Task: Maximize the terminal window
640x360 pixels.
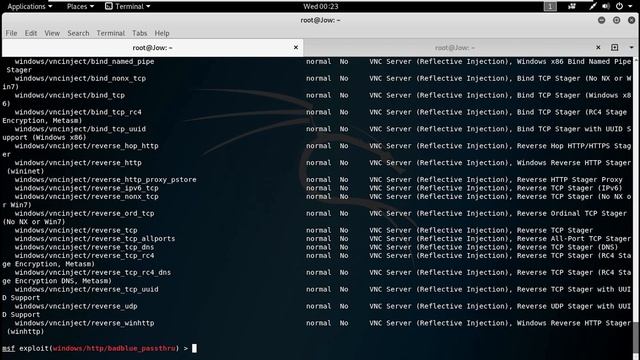Action: pos(616,20)
